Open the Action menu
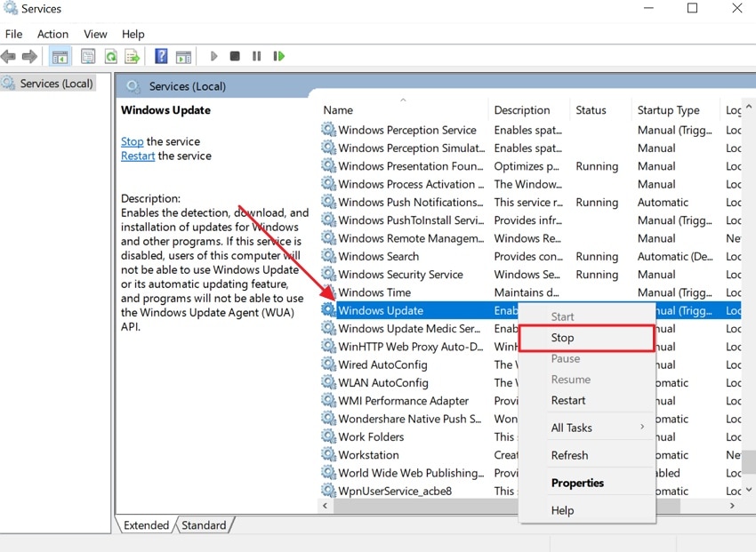The width and height of the screenshot is (756, 552). [x=53, y=34]
